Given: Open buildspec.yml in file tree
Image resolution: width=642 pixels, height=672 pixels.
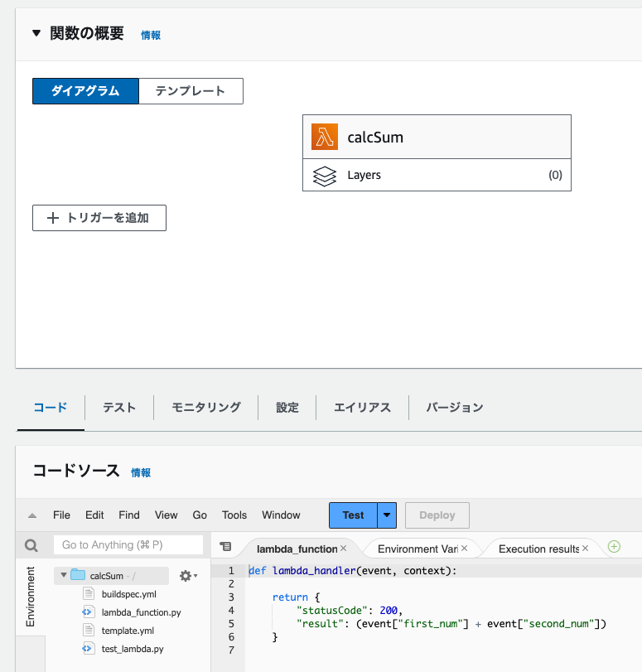Looking at the screenshot, I should (128, 594).
